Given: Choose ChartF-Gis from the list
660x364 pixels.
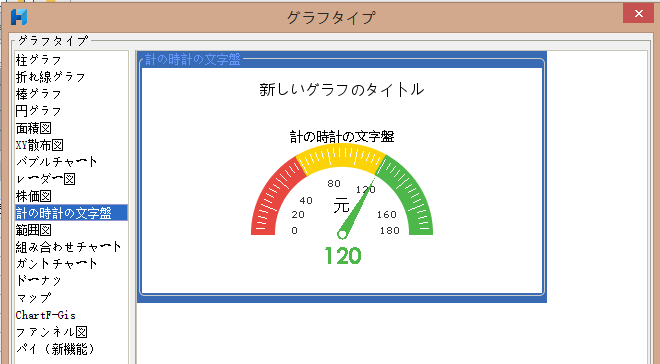Looking at the screenshot, I should (x=45, y=315).
